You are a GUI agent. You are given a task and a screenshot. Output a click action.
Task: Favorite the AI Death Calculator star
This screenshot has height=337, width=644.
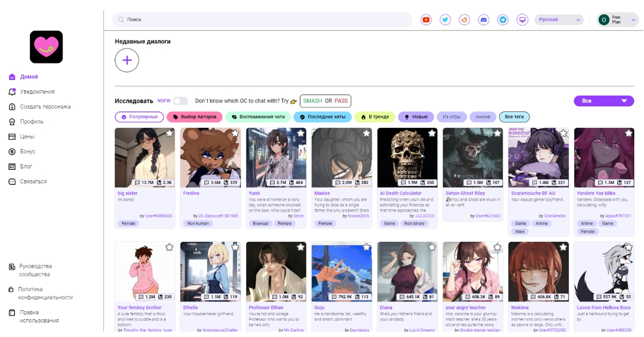(431, 133)
